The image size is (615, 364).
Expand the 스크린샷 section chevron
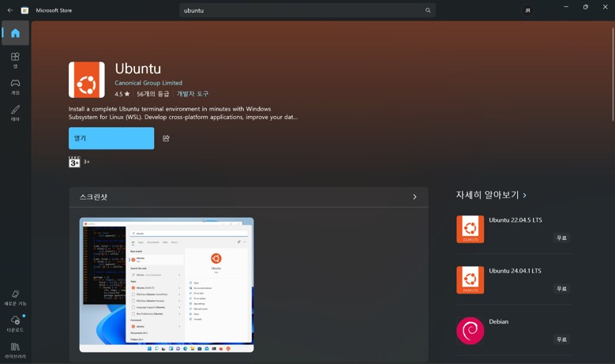point(414,197)
